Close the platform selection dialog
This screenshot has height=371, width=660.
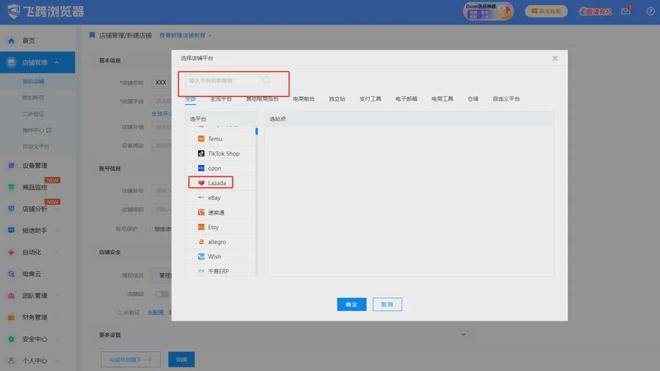tap(555, 59)
